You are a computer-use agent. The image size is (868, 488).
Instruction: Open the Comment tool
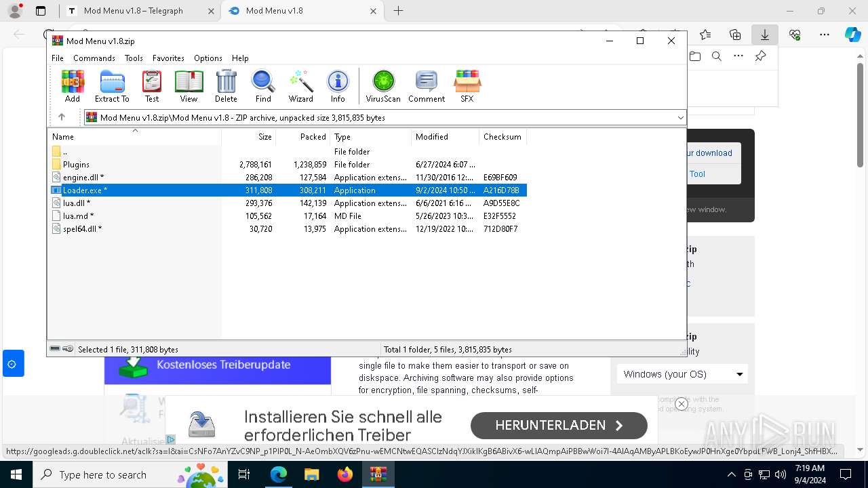(x=427, y=86)
